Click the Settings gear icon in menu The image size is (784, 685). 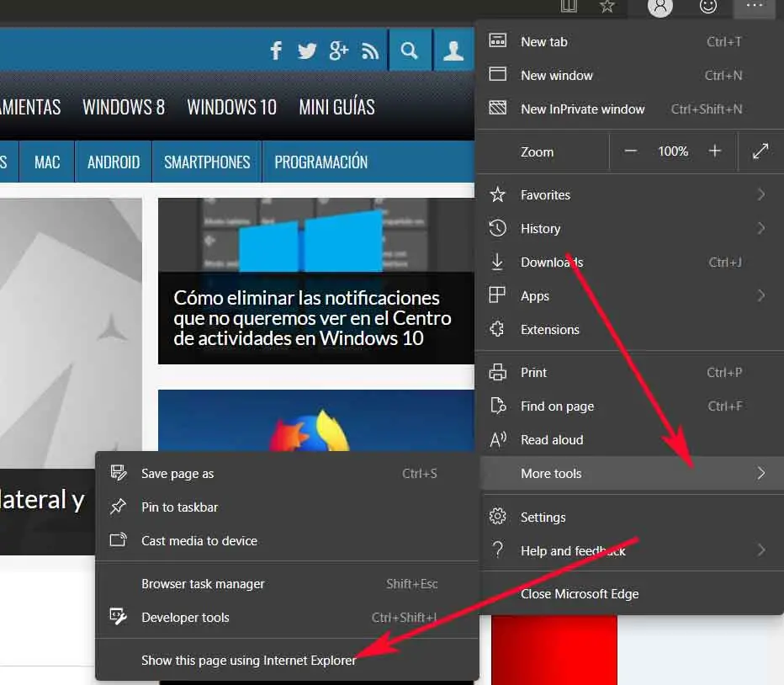pos(497,516)
